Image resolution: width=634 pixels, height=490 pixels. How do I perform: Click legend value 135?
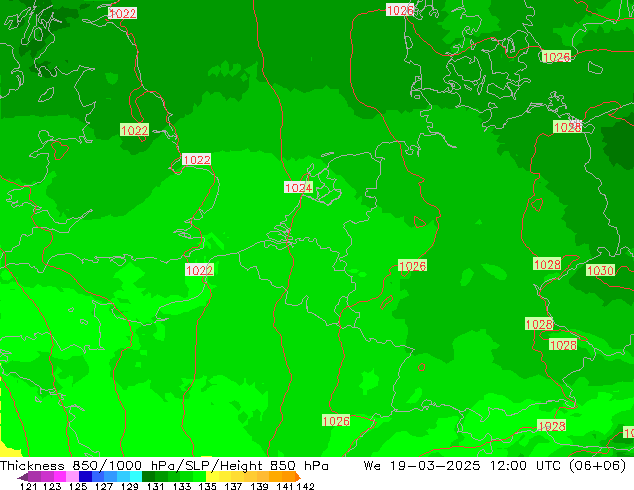207,486
